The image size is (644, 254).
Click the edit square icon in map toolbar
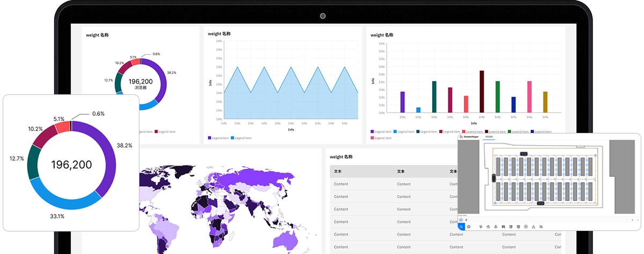point(510,227)
